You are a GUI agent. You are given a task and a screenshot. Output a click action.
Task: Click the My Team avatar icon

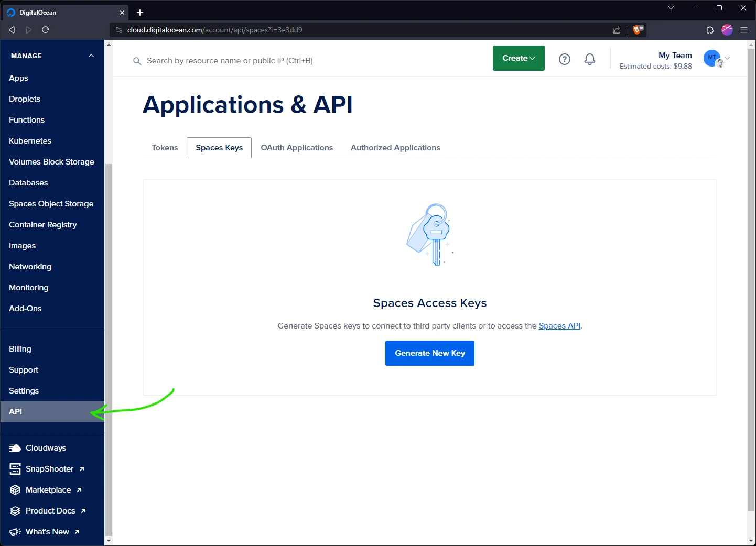711,58
